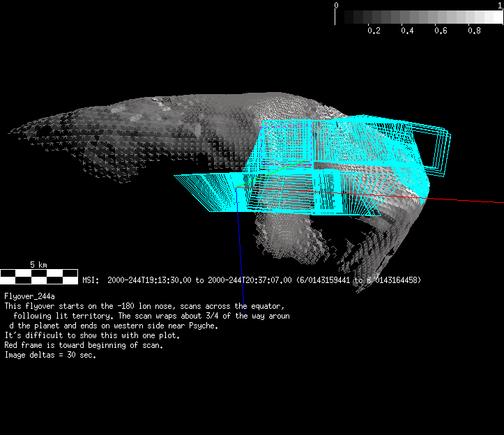Click the MSI end time 2000-244T20:37:07.00
The width and height of the screenshot is (504, 435).
pos(250,280)
